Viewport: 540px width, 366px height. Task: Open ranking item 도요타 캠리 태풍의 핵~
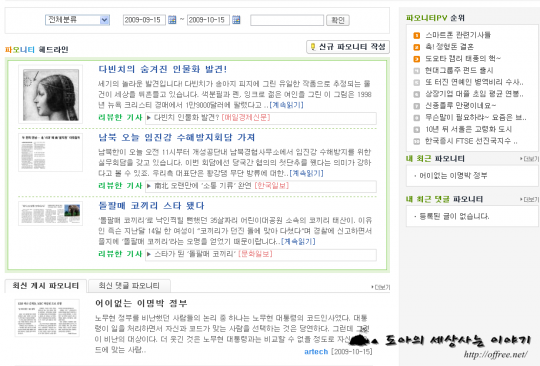463,59
